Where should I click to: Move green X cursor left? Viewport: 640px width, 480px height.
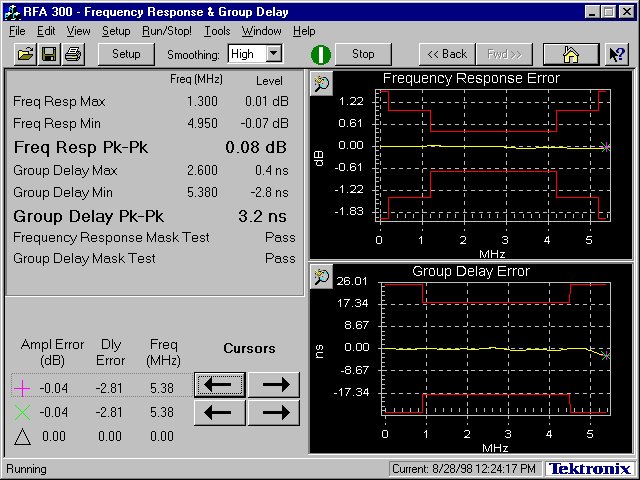(x=220, y=413)
